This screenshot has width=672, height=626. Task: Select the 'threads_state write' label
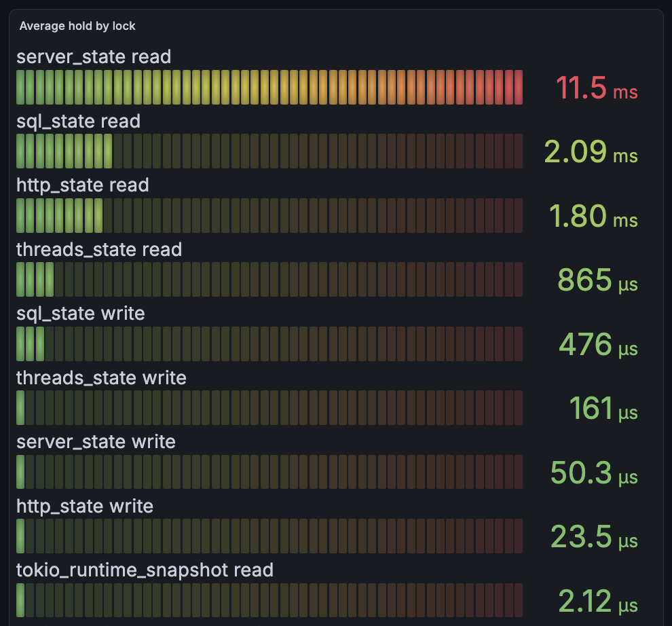pos(101,378)
